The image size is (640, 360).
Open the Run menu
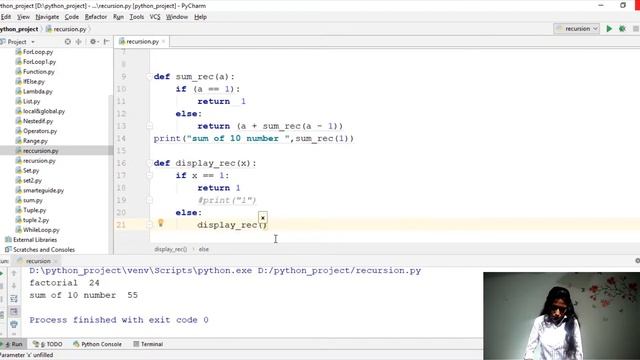[118, 17]
